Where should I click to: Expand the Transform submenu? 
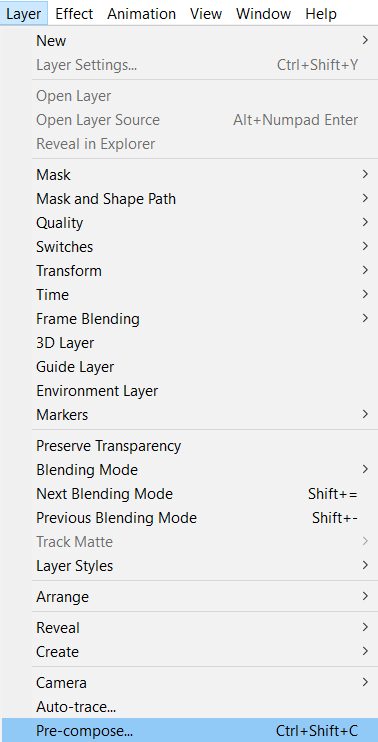pos(189,271)
